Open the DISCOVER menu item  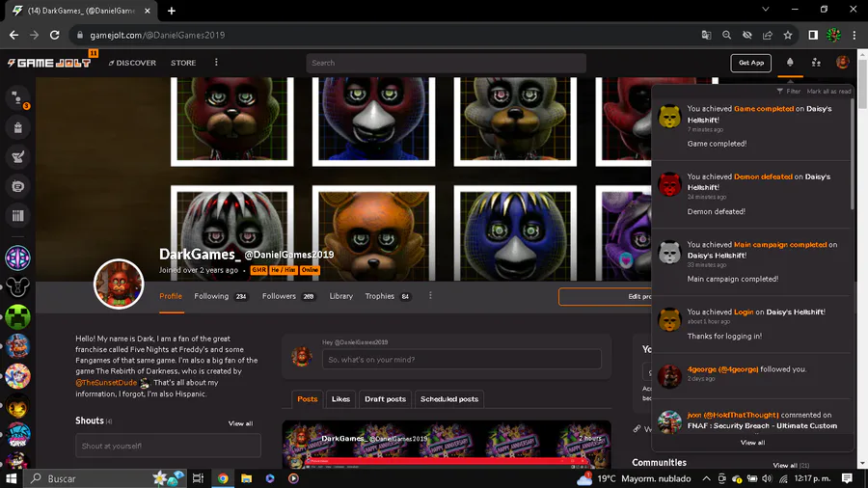[x=132, y=63]
